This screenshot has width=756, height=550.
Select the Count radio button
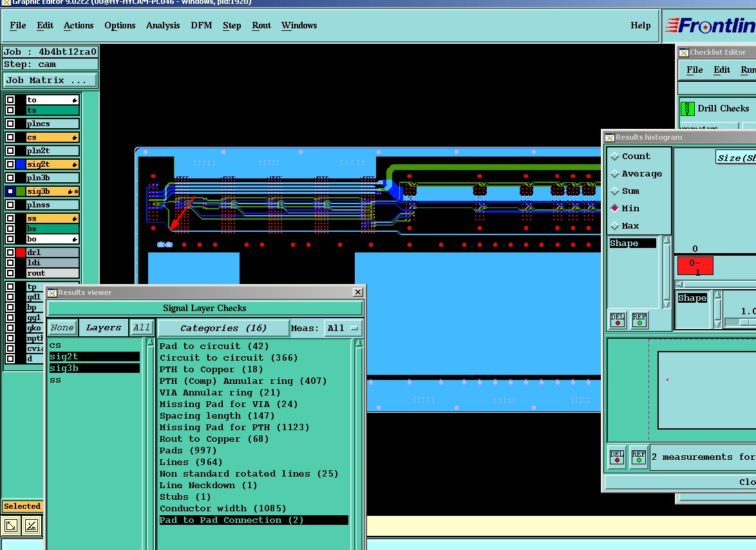click(615, 156)
